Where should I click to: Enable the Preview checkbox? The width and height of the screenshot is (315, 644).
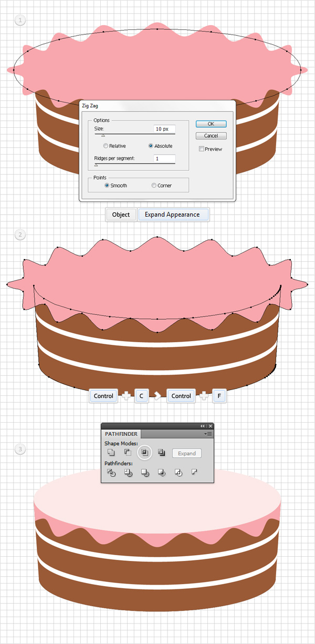(202, 149)
